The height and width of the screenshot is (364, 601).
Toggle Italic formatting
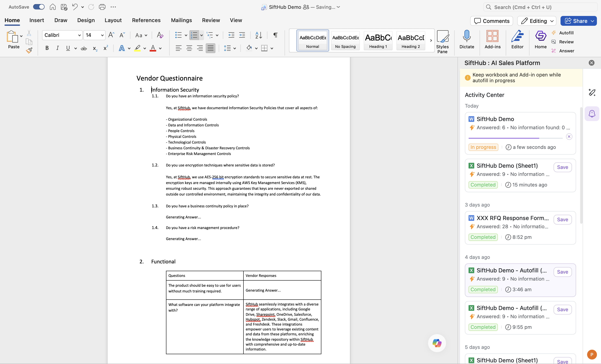pos(57,48)
